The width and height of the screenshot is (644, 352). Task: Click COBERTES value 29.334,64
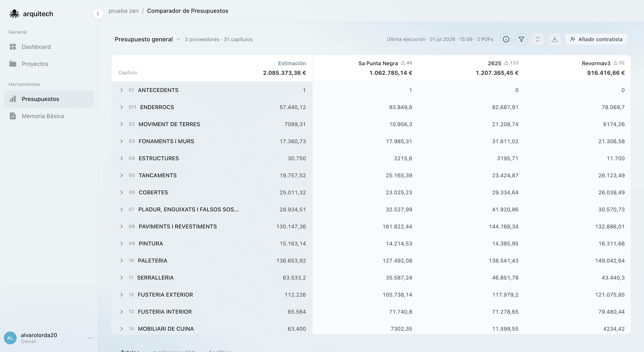point(505,192)
